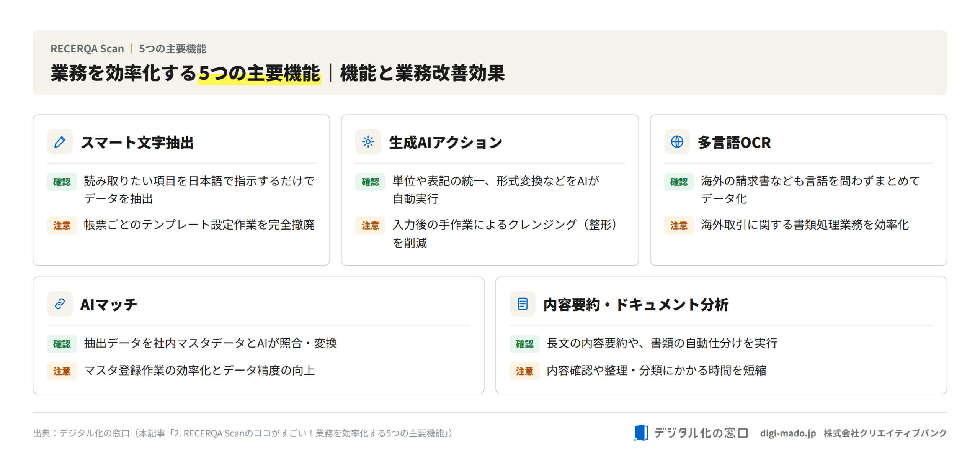980x474 pixels.
Task: Click the blue デジタル化の窓口 logo icon
Action: [x=641, y=433]
